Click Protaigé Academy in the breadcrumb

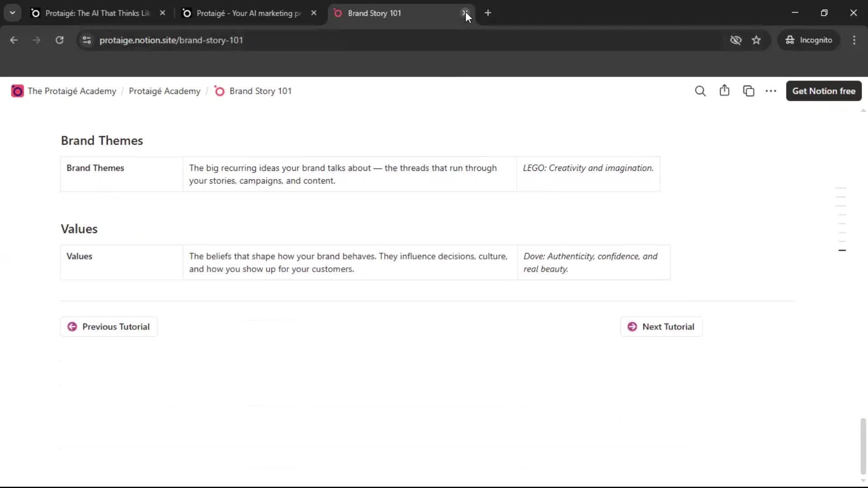click(164, 91)
